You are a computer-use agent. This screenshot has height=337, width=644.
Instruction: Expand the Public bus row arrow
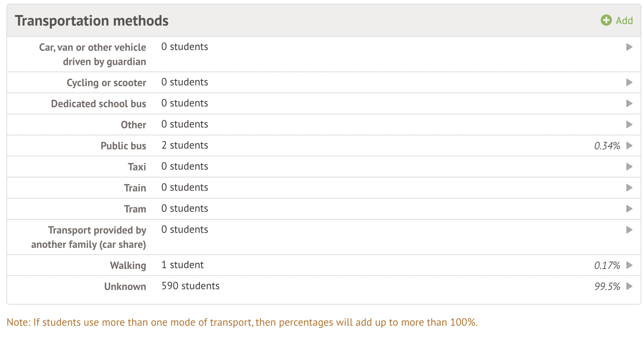(x=629, y=146)
